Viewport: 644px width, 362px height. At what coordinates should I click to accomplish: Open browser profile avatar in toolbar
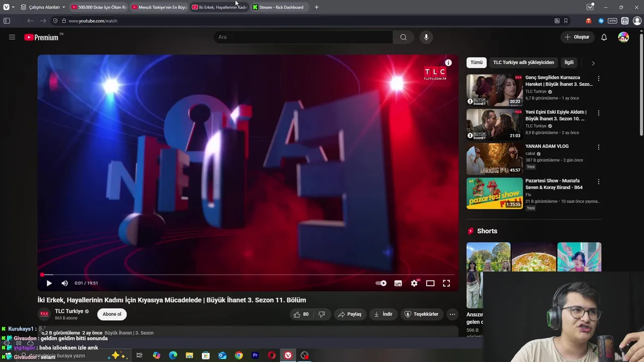(x=637, y=21)
